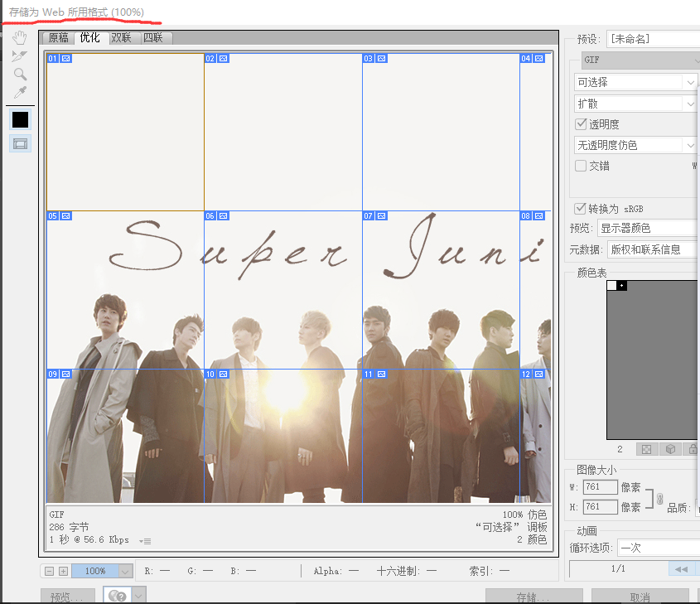Click the image icon of slice 04

[x=539, y=59]
